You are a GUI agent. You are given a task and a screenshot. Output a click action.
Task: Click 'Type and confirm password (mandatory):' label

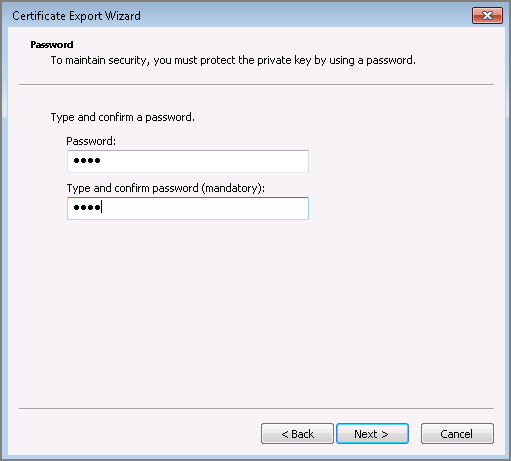[166, 188]
